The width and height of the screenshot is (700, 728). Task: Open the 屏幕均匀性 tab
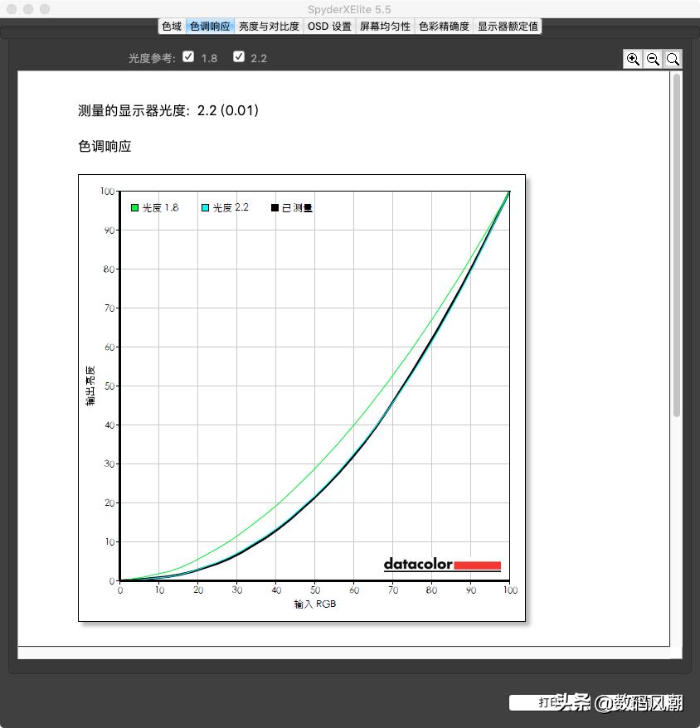pyautogui.click(x=385, y=26)
